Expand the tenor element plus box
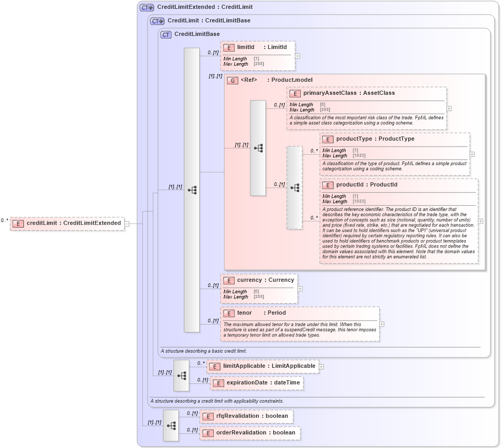The image size is (501, 448). click(x=381, y=324)
